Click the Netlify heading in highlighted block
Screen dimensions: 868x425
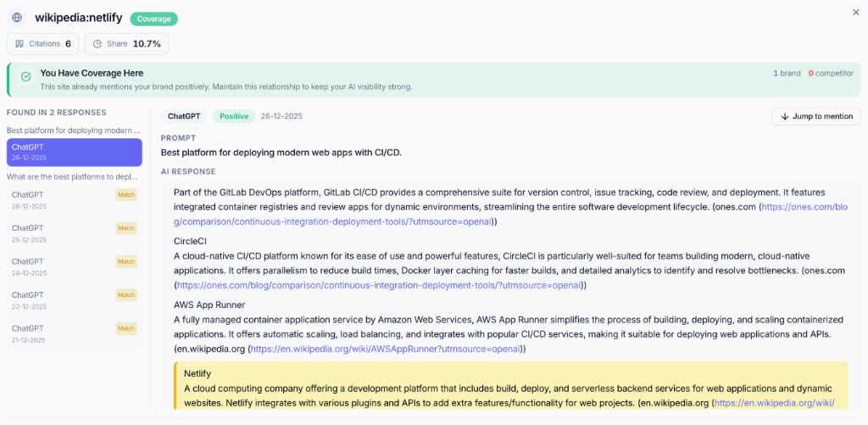coord(197,375)
